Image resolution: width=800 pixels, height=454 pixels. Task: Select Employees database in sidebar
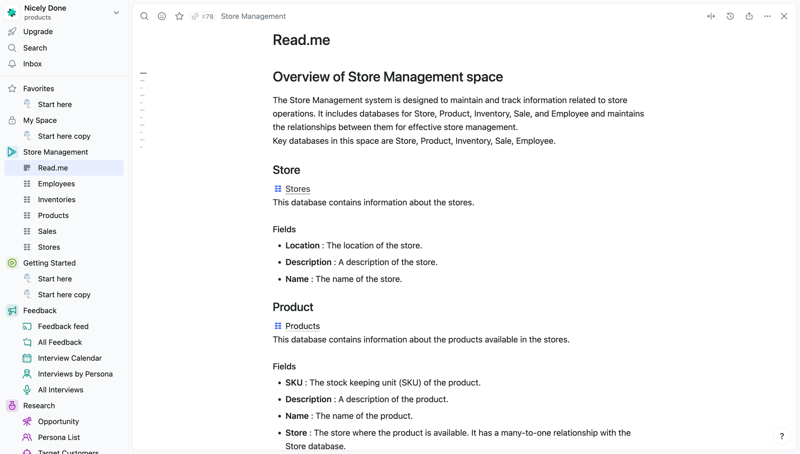(x=56, y=184)
